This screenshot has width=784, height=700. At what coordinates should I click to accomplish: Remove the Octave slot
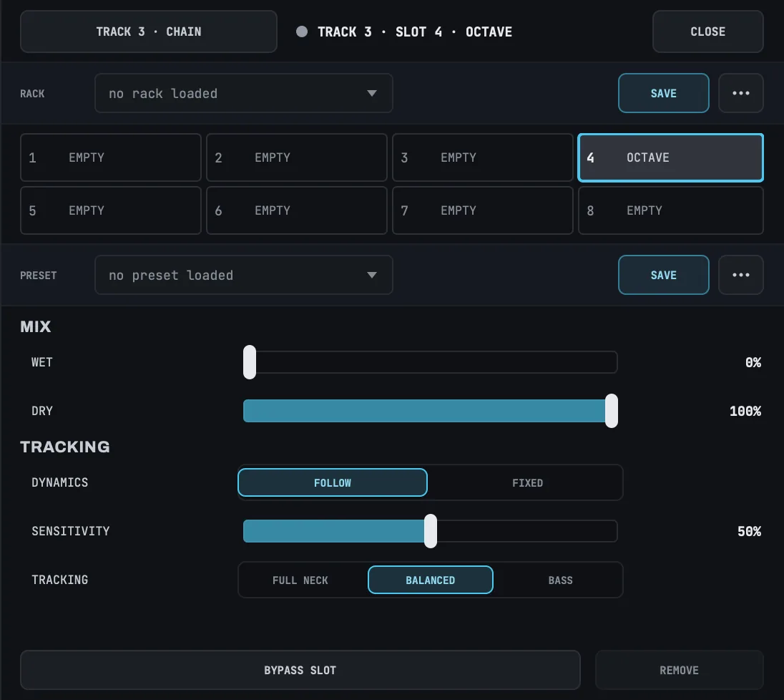pyautogui.click(x=679, y=670)
